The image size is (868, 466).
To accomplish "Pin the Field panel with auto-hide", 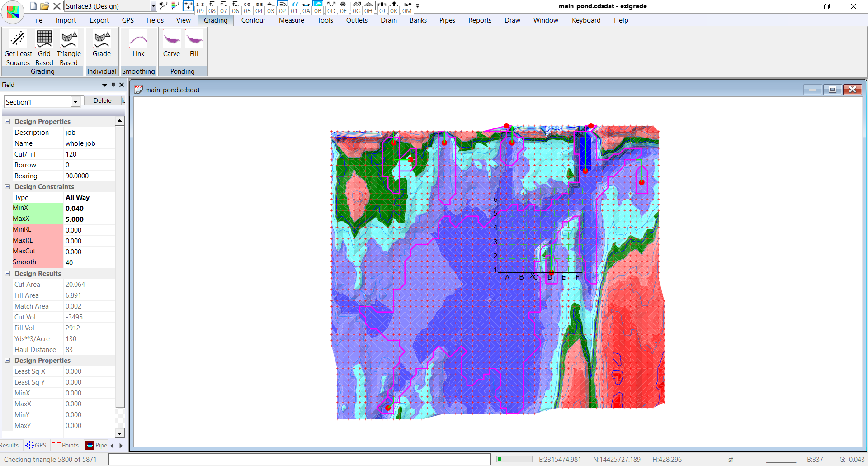I will [113, 85].
